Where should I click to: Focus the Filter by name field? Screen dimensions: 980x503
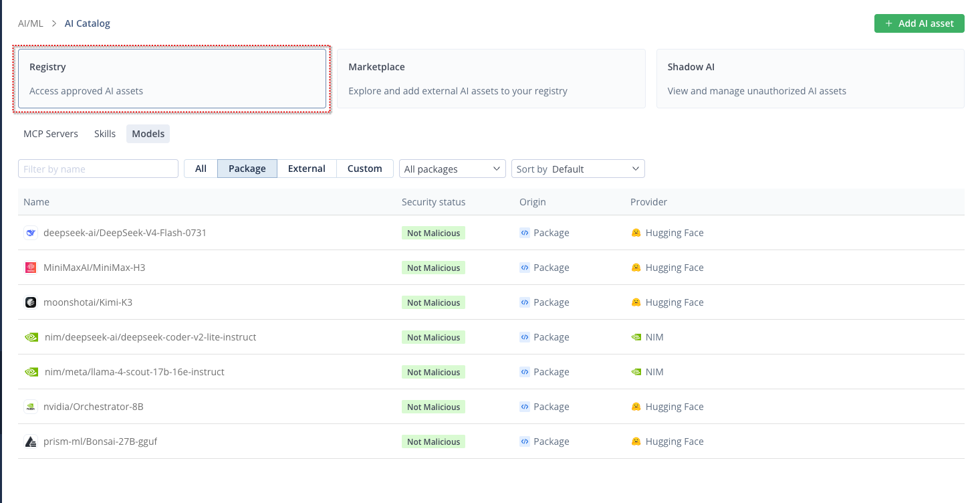98,169
